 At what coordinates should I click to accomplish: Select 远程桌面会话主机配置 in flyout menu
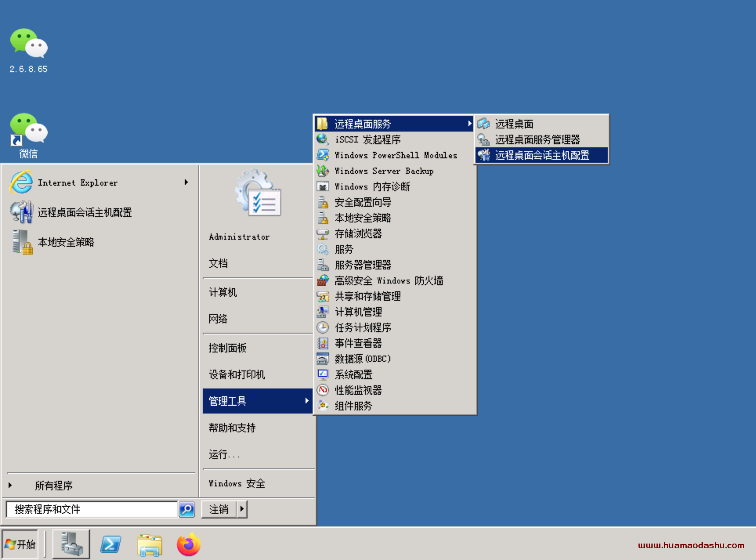point(542,155)
